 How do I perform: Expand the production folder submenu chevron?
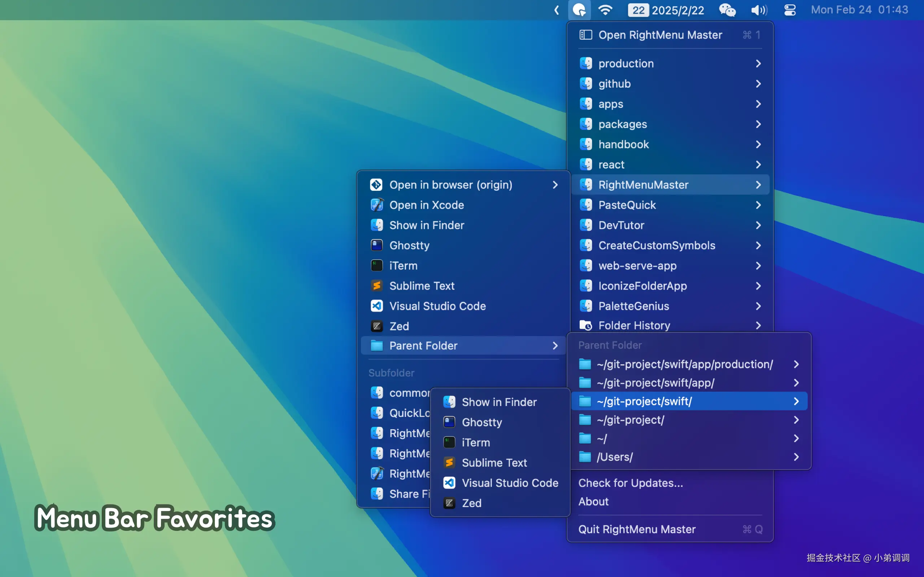click(758, 63)
